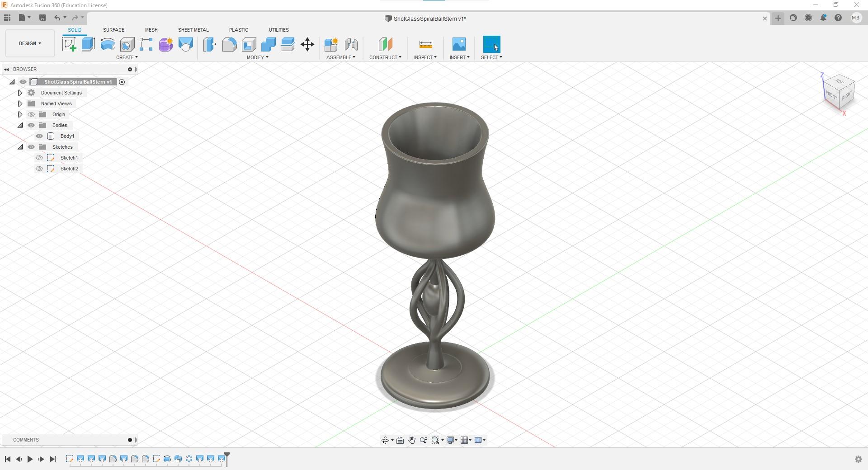Select the Joint tool
Viewport: 868px width, 470px height.
tap(351, 44)
